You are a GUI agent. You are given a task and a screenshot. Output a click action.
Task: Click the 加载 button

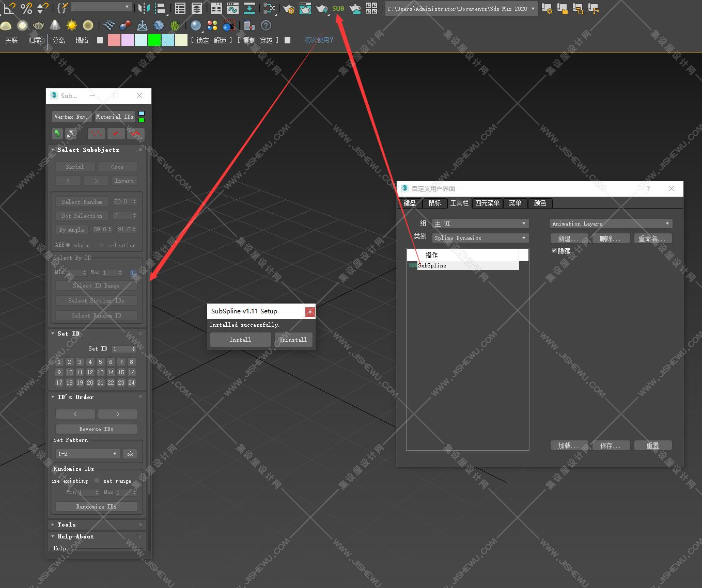click(569, 446)
